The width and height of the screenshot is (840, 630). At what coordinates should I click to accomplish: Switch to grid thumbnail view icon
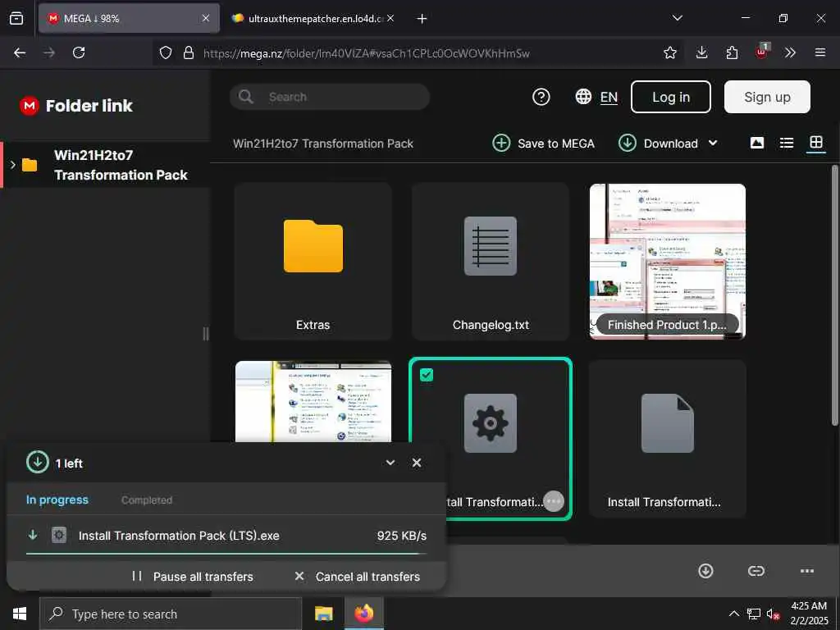coord(816,143)
